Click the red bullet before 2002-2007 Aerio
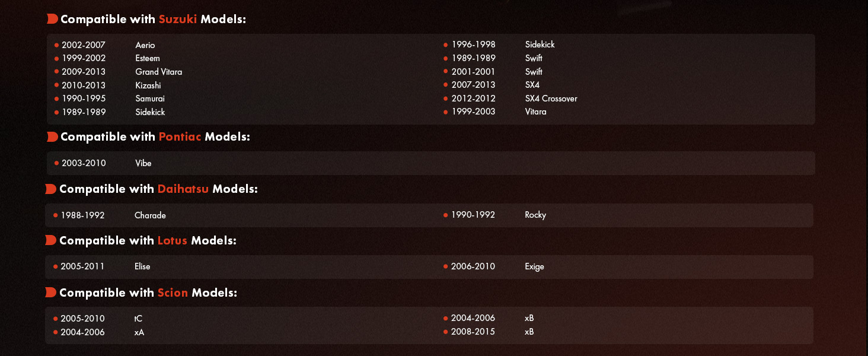The height and width of the screenshot is (356, 868). click(56, 45)
